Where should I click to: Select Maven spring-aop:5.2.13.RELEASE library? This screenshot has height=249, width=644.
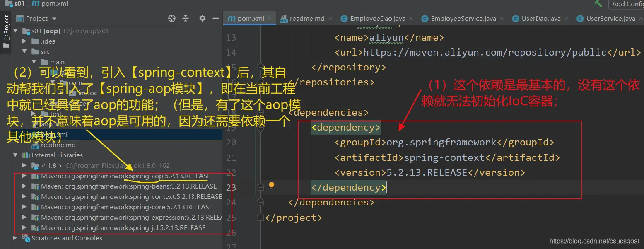[125, 176]
